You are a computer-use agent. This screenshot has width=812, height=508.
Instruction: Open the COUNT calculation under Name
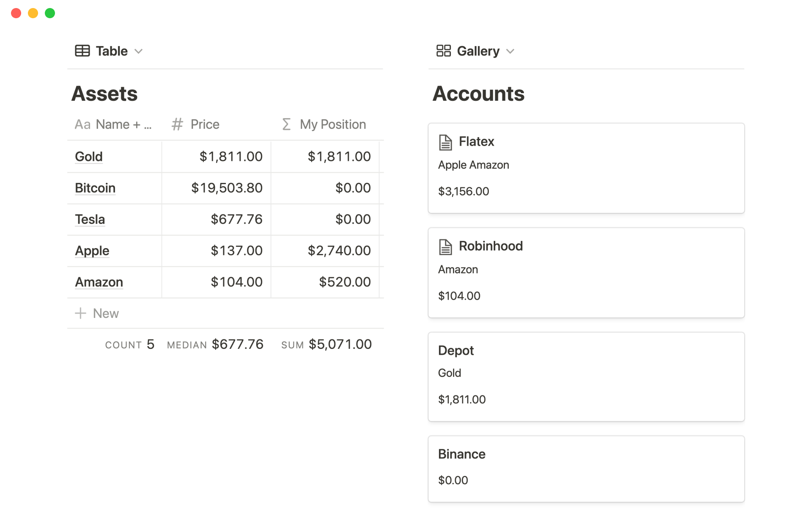pyautogui.click(x=129, y=345)
